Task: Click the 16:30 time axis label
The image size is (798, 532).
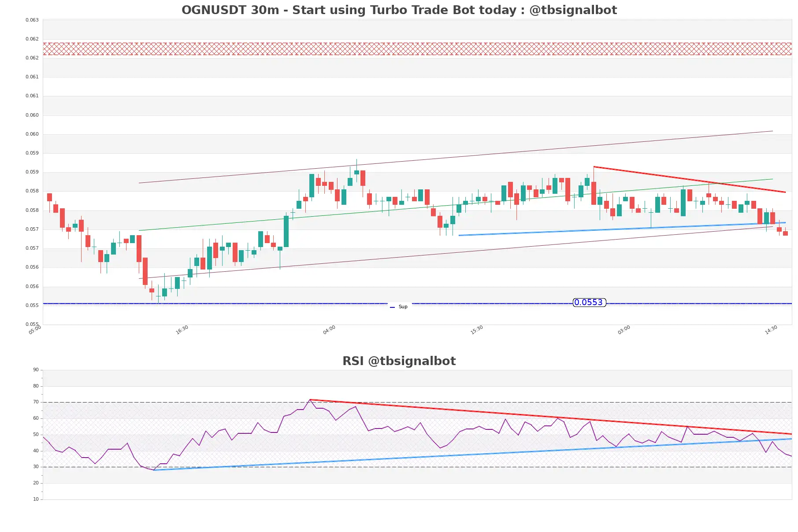Action: (182, 330)
